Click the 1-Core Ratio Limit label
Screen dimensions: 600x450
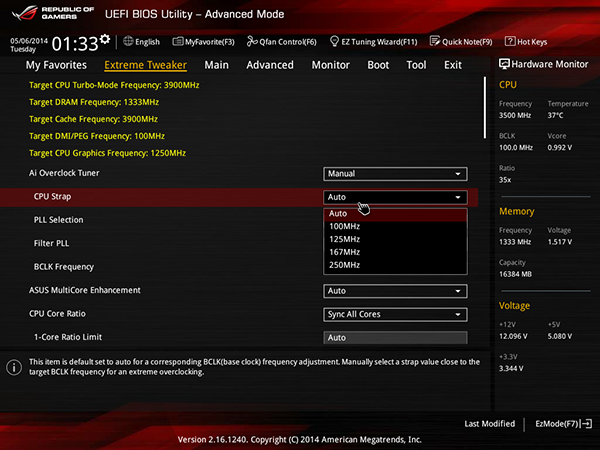(68, 337)
